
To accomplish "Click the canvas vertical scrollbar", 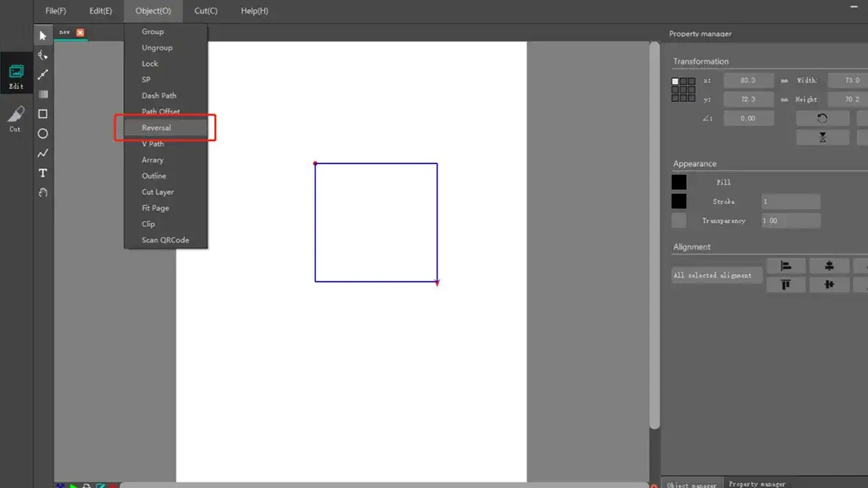I will pyautogui.click(x=655, y=235).
